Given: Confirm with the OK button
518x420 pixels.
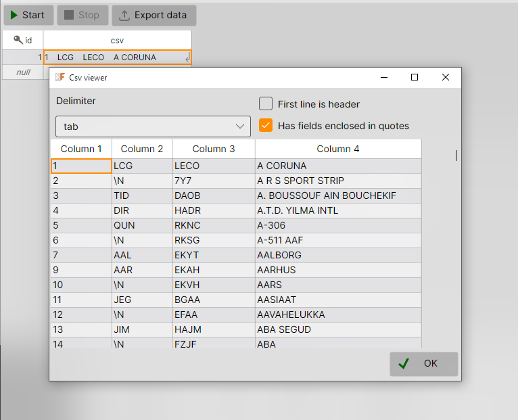Looking at the screenshot, I should click(424, 364).
